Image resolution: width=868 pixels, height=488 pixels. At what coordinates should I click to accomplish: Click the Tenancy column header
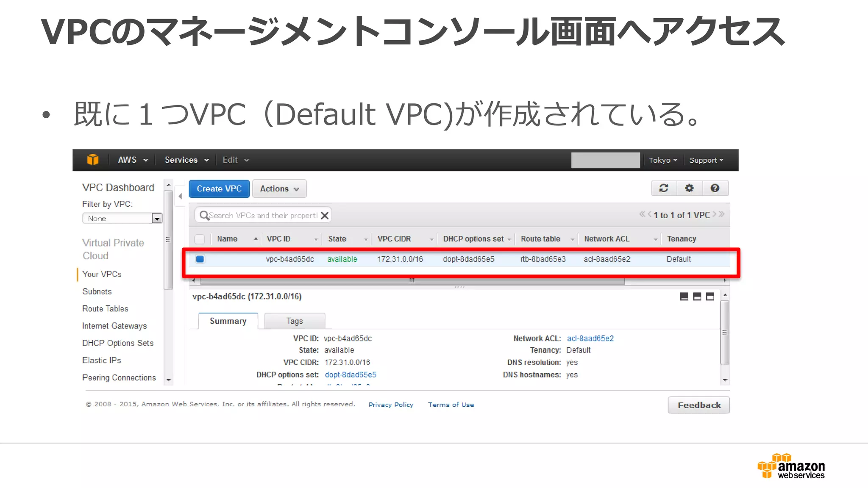682,239
